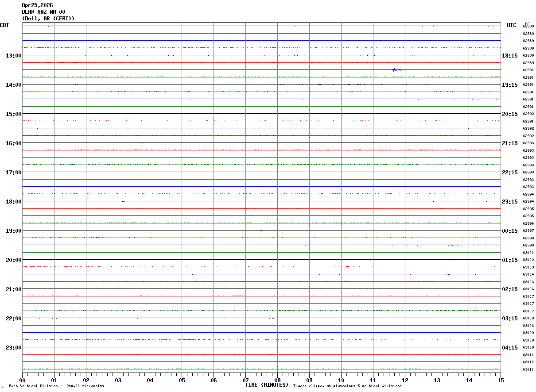Screen dimensions: 536x392
Task: Select the 18:00 CDT time label
Action: pos(14,201)
